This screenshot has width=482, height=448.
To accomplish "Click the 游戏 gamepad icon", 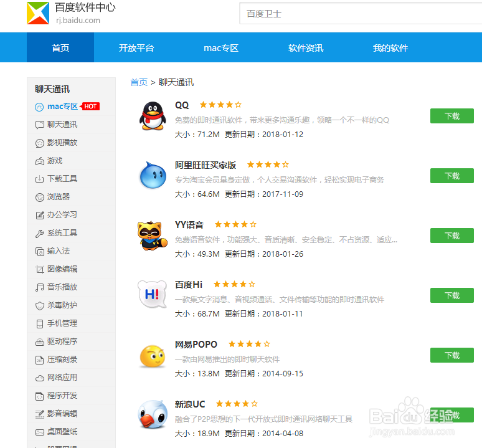I will pyautogui.click(x=40, y=161).
